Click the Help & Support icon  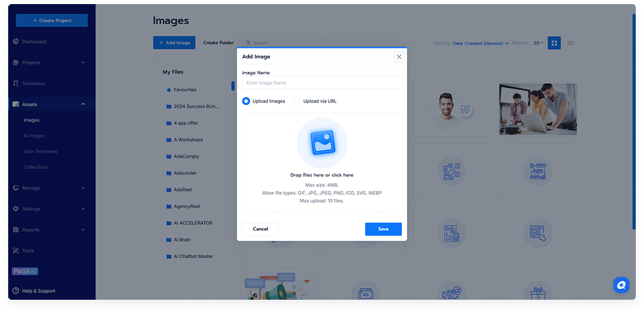pos(16,291)
